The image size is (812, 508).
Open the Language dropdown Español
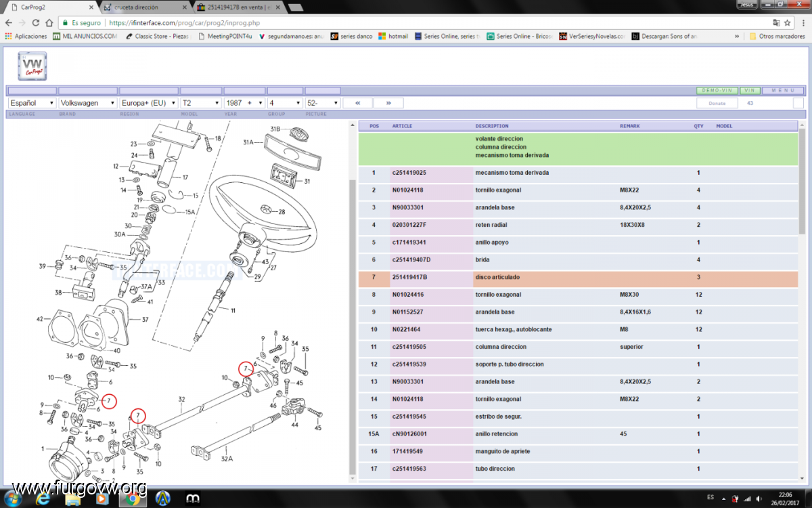point(32,103)
